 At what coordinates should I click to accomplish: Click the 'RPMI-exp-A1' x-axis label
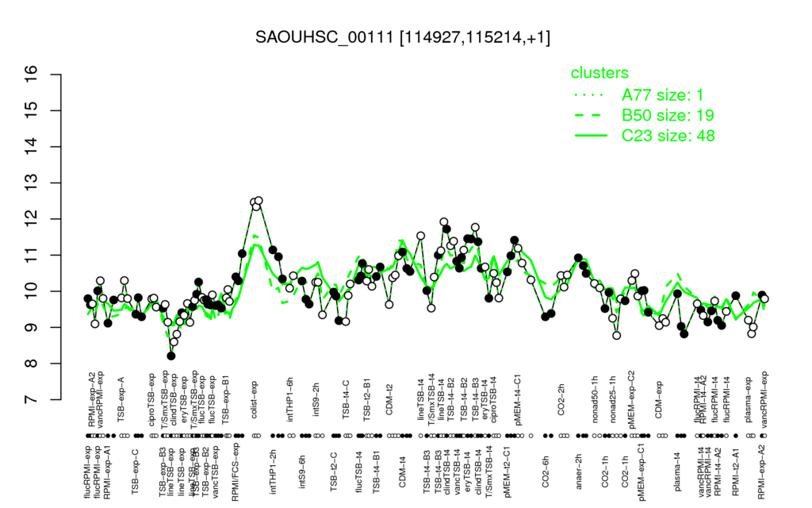click(x=107, y=471)
